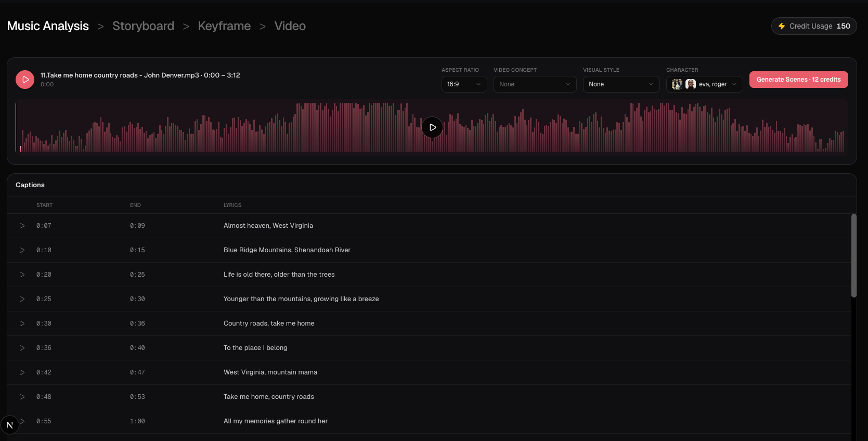Click start time 0:07 cell
Screen dimensions: 868x441
pyautogui.click(x=44, y=226)
